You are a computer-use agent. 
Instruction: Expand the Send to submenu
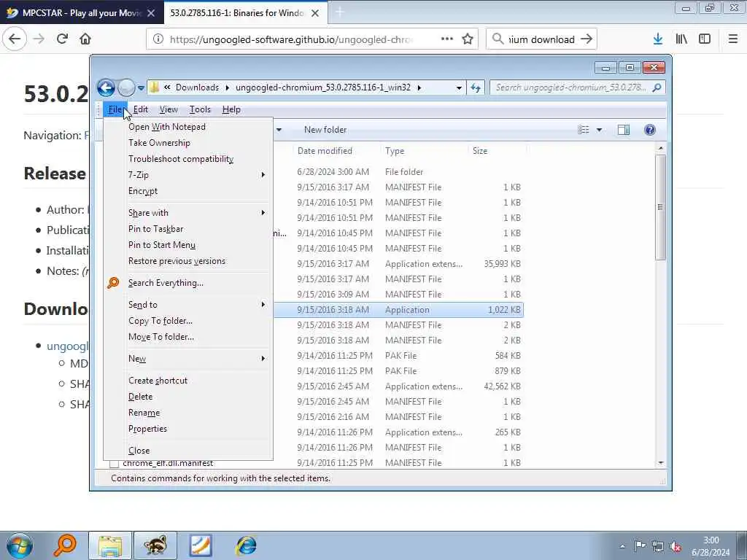coord(263,305)
